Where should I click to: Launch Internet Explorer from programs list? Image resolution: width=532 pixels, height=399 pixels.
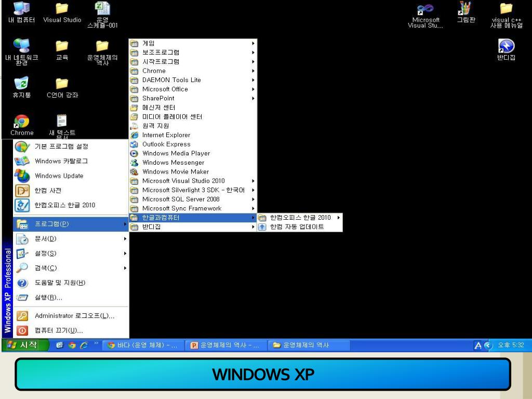click(x=193, y=135)
